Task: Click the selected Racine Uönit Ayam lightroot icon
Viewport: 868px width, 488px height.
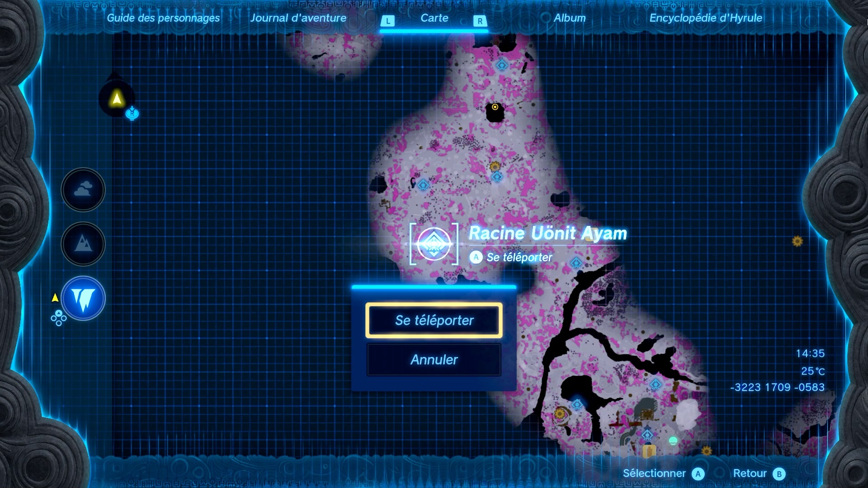Action: [434, 244]
